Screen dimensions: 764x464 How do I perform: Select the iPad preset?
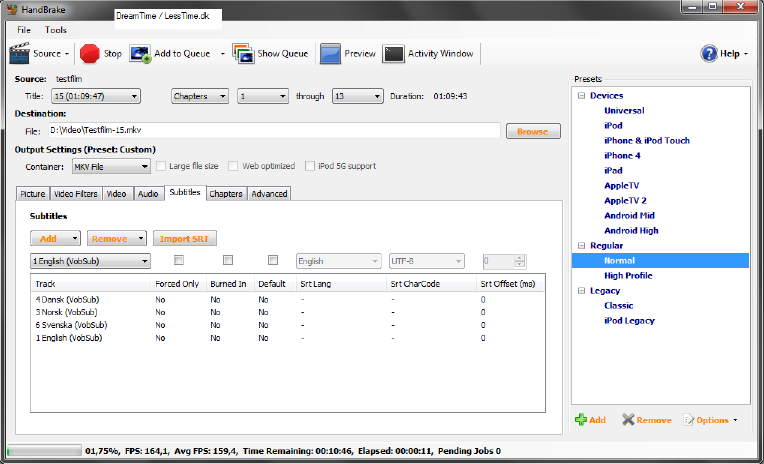coord(613,171)
